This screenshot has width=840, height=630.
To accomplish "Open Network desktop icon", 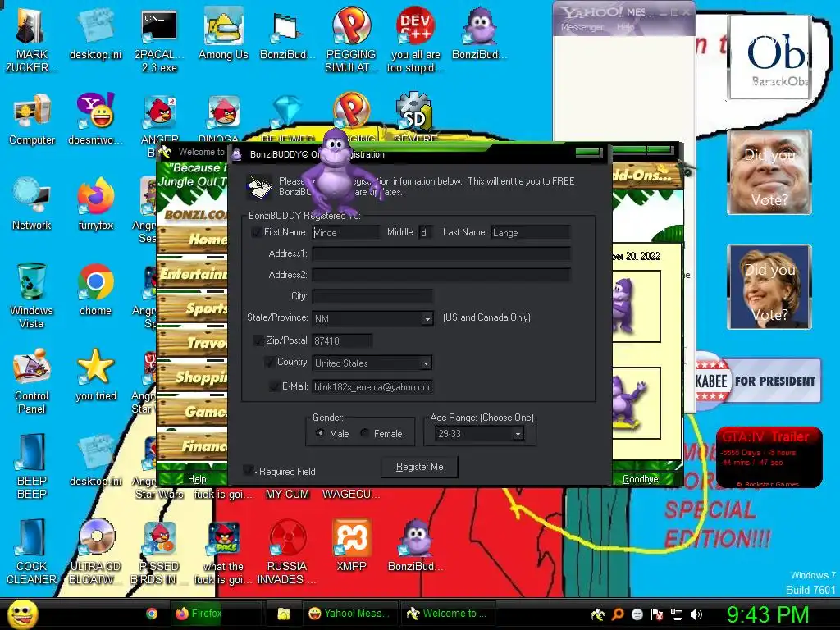I will (31, 204).
